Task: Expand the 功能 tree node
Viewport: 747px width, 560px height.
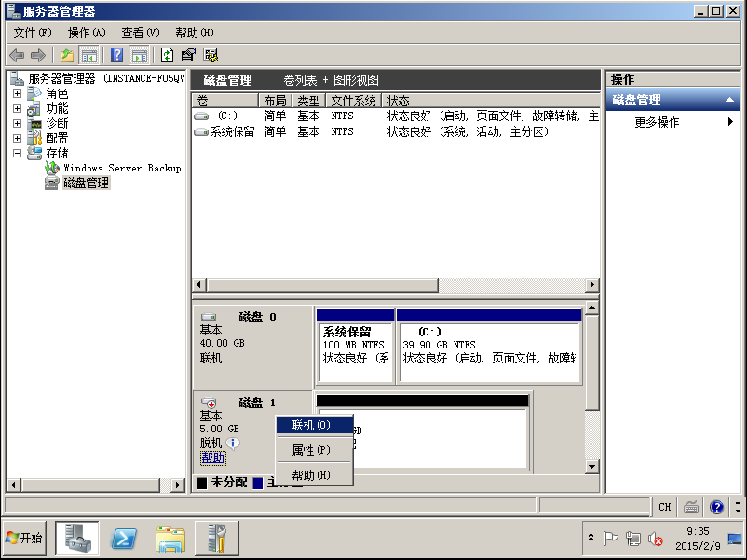Action: (17, 109)
